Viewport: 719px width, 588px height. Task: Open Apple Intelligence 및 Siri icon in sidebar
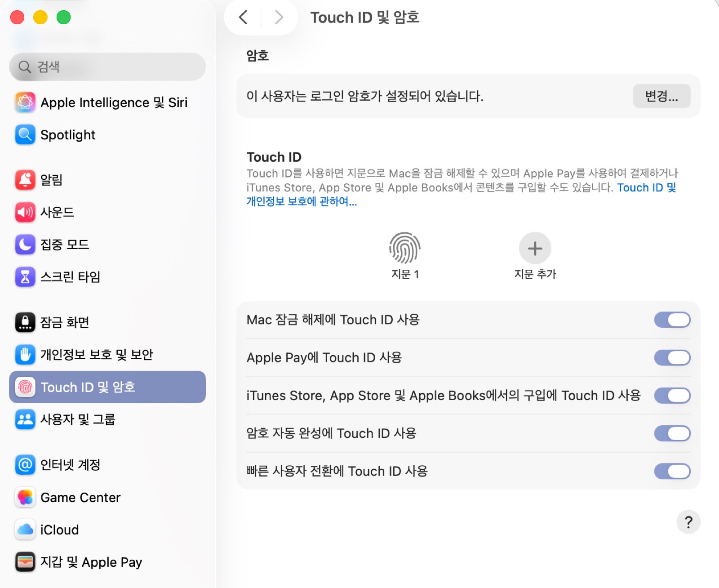tap(25, 102)
